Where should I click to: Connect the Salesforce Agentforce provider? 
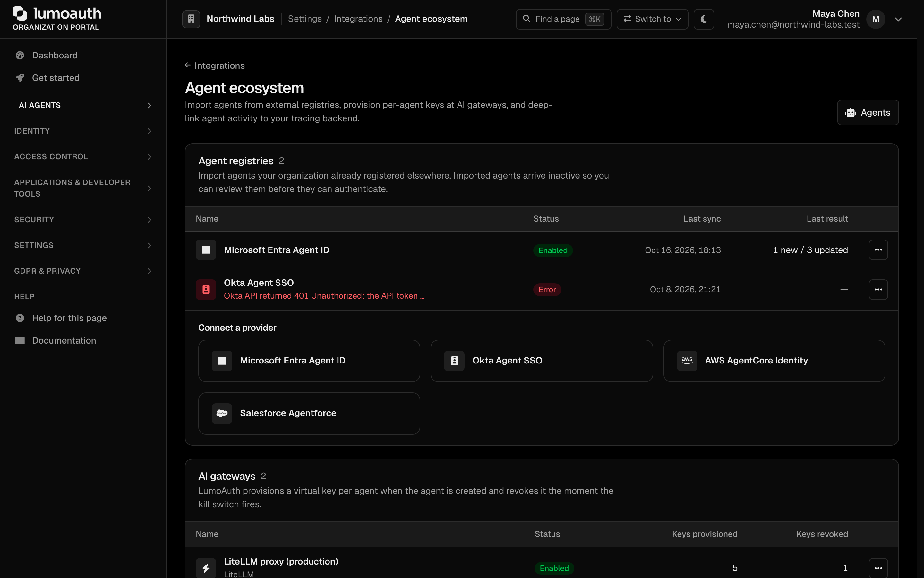point(309,414)
